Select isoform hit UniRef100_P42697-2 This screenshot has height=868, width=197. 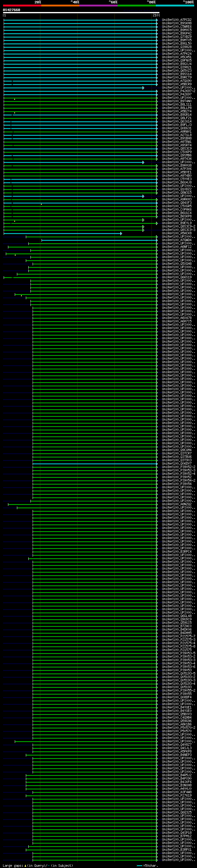[179, 91]
